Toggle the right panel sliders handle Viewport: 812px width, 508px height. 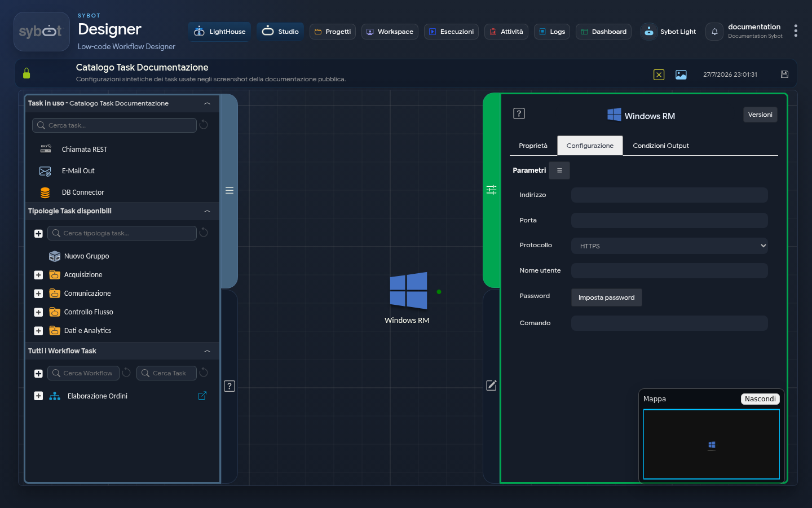[492, 190]
